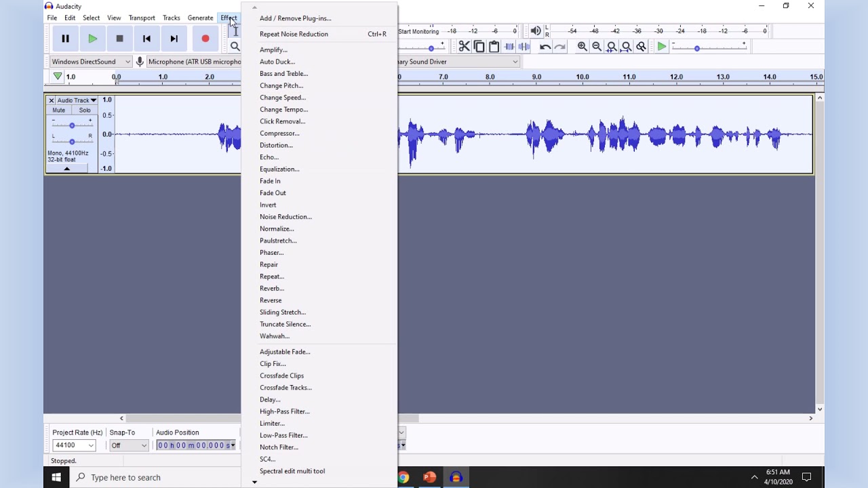Skip to start of track
This screenshot has width=868, height=488.
pos(146,39)
